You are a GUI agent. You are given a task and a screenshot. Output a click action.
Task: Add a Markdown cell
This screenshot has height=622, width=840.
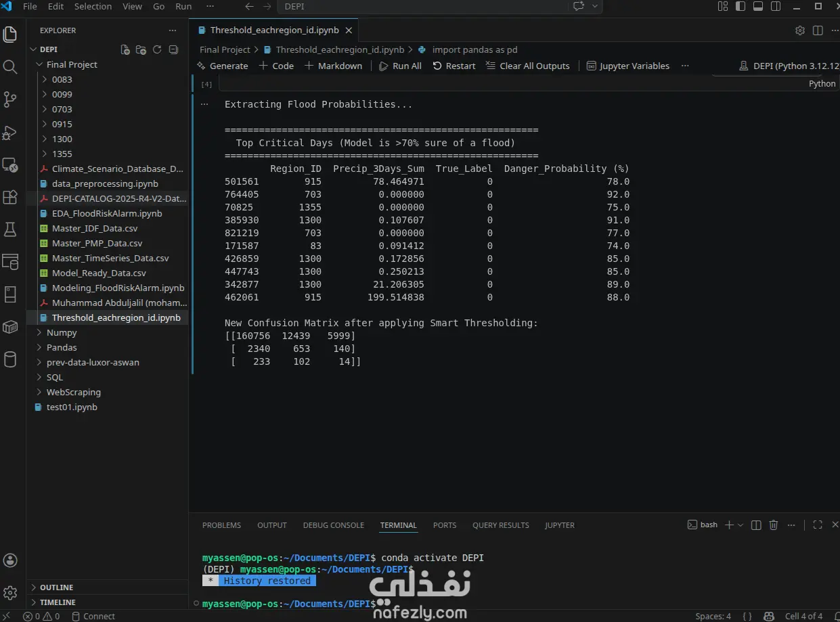[x=333, y=66]
